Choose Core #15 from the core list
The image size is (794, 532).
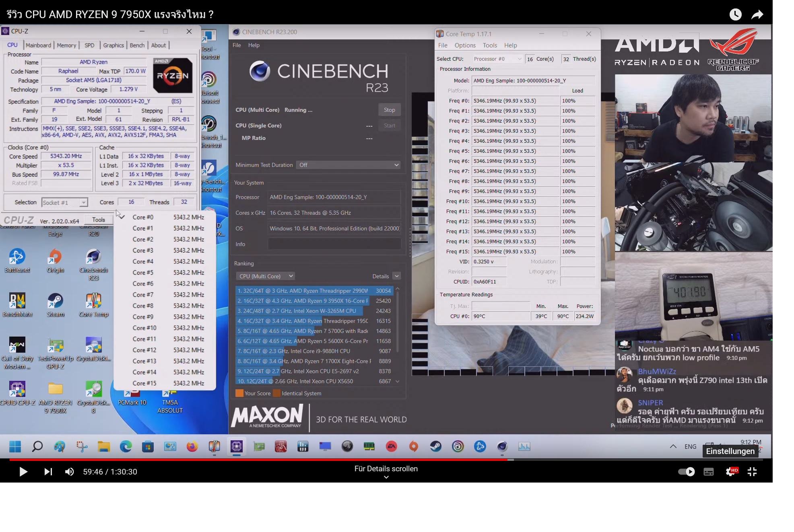pyautogui.click(x=165, y=383)
